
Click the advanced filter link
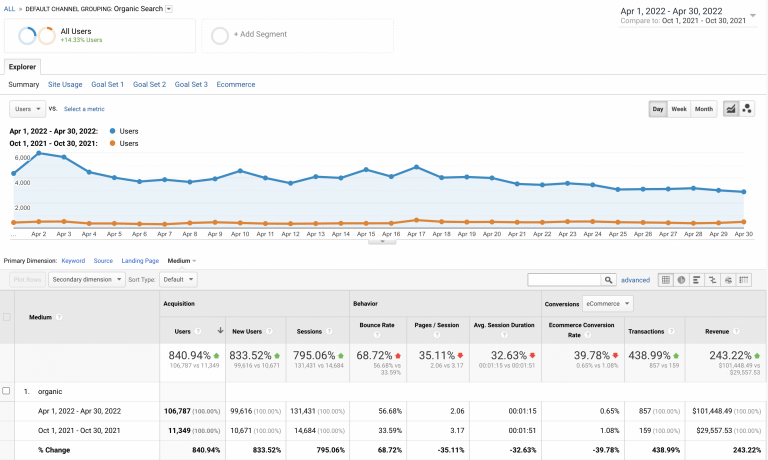point(635,280)
